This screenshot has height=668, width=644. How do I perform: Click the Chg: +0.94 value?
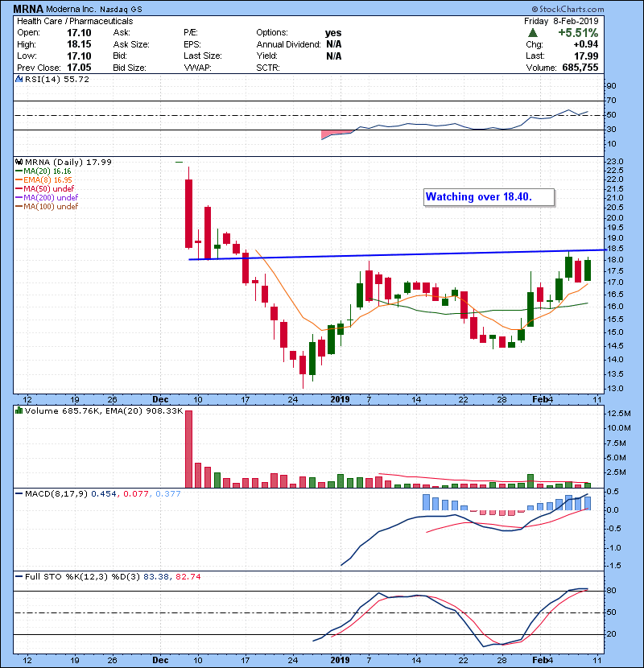pos(585,44)
